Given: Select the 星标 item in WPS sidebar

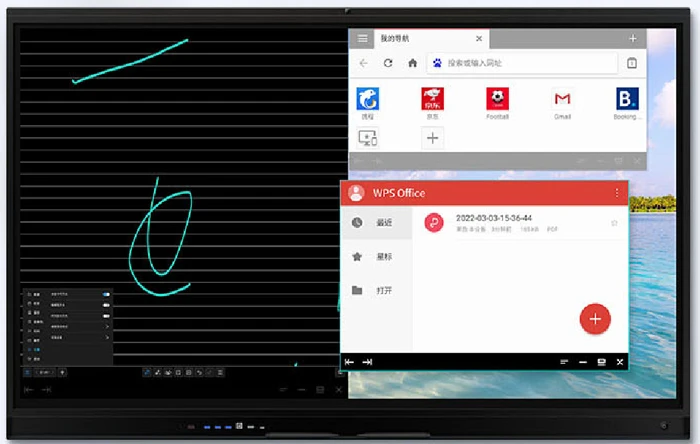Looking at the screenshot, I should tap(378, 257).
